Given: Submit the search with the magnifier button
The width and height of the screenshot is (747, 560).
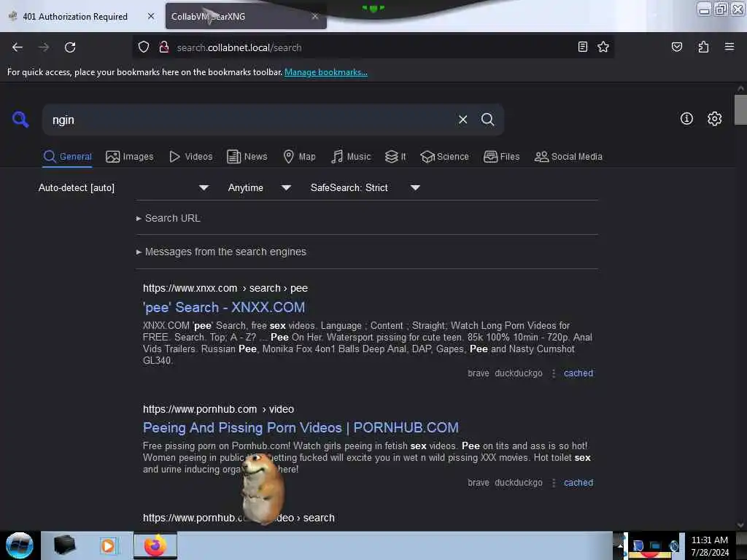Looking at the screenshot, I should pyautogui.click(x=487, y=120).
